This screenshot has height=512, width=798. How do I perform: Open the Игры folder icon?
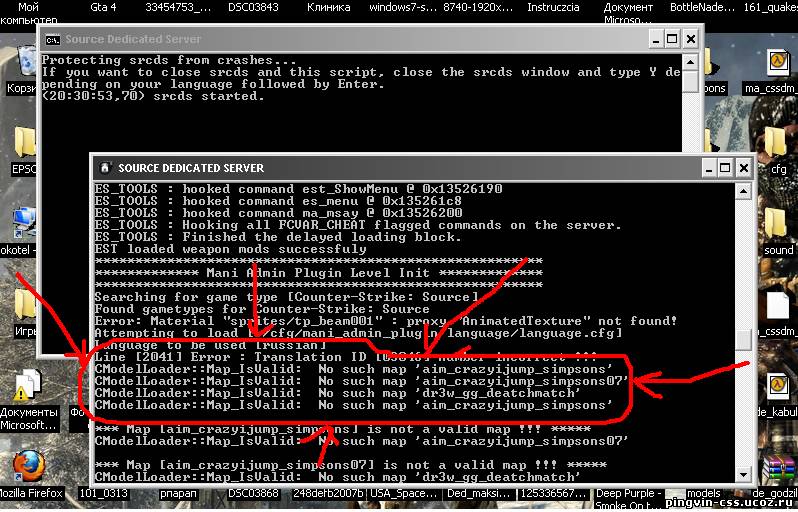(x=24, y=304)
